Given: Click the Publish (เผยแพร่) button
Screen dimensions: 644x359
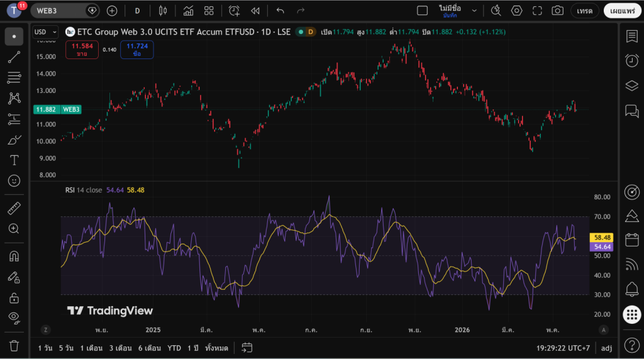Looking at the screenshot, I should click(x=623, y=11).
